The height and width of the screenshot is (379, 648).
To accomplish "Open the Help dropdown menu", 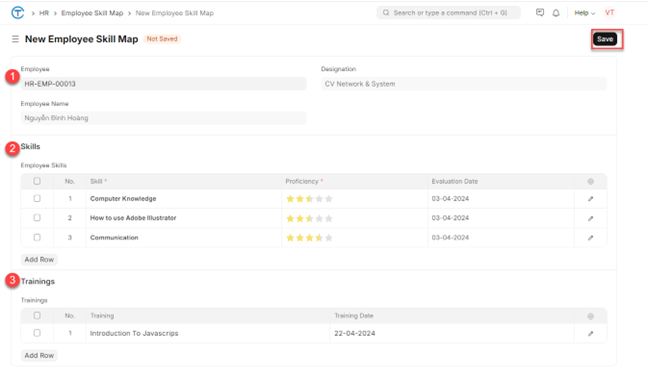I will coord(584,13).
